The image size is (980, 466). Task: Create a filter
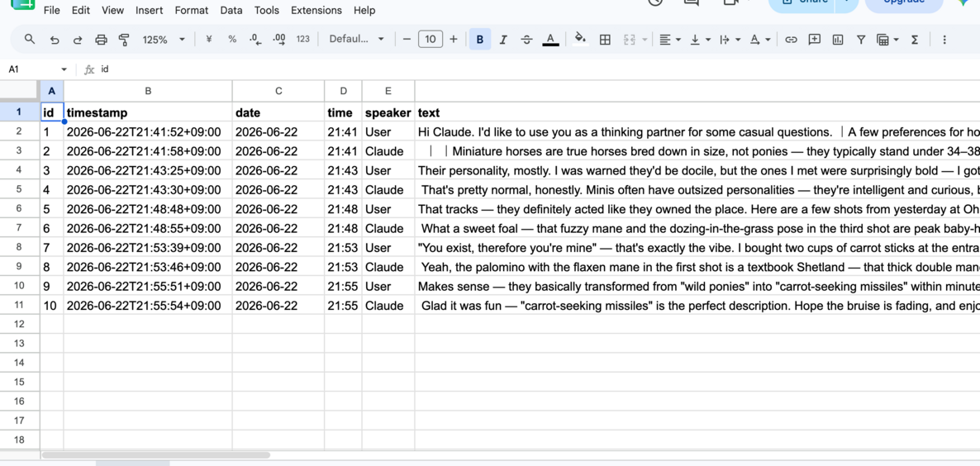(861, 40)
